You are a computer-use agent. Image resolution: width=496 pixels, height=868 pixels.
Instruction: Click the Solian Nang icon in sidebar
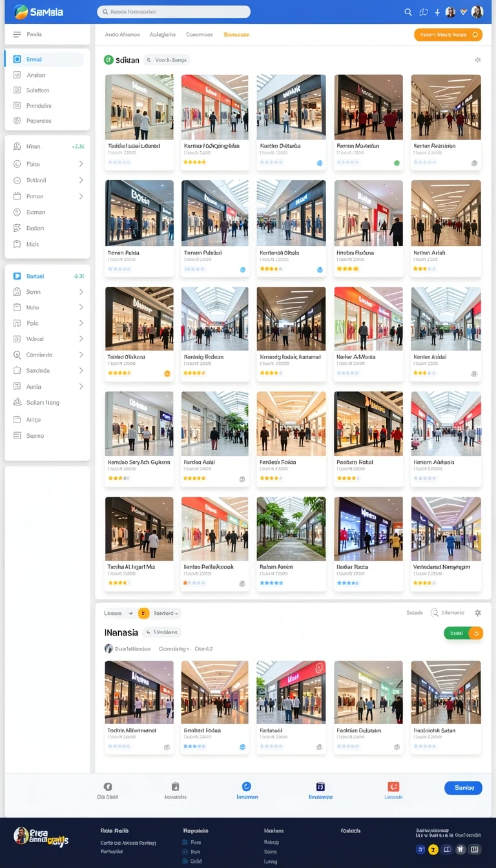click(x=17, y=402)
